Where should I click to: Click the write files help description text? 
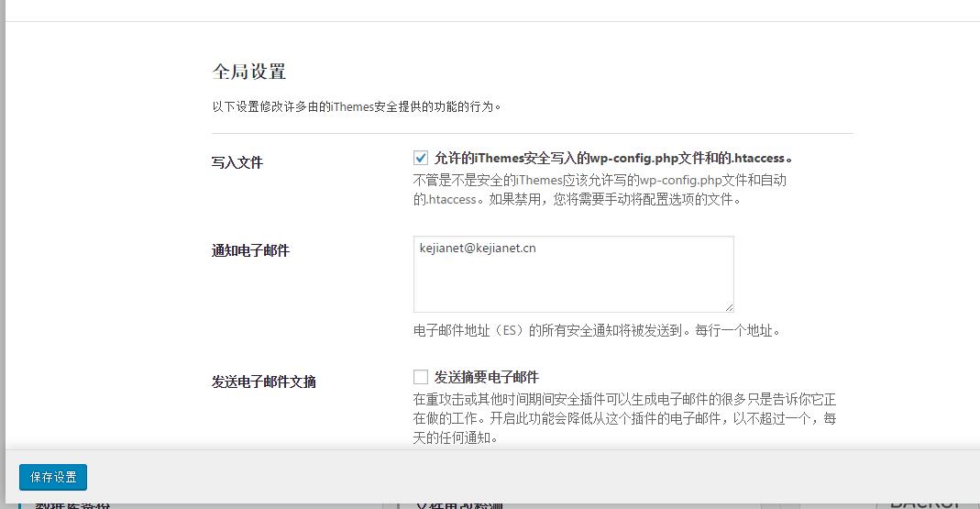(x=599, y=190)
